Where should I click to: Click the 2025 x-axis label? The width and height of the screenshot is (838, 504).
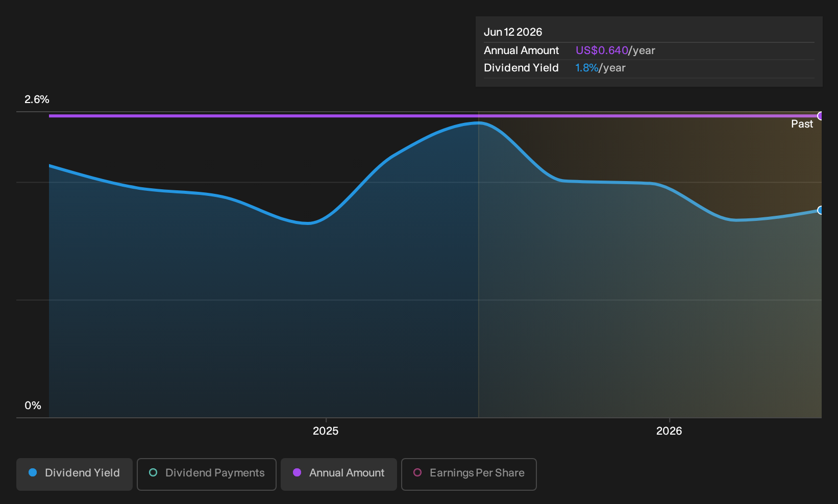[326, 431]
